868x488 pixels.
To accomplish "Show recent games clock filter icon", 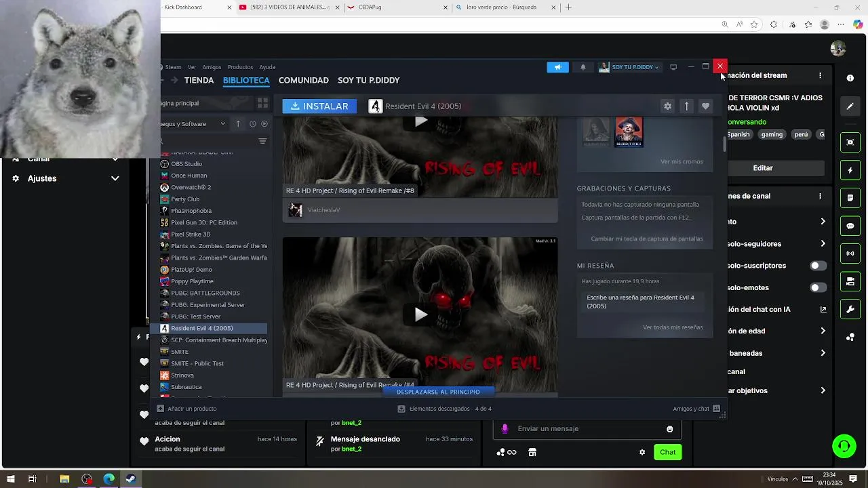I will click(252, 124).
